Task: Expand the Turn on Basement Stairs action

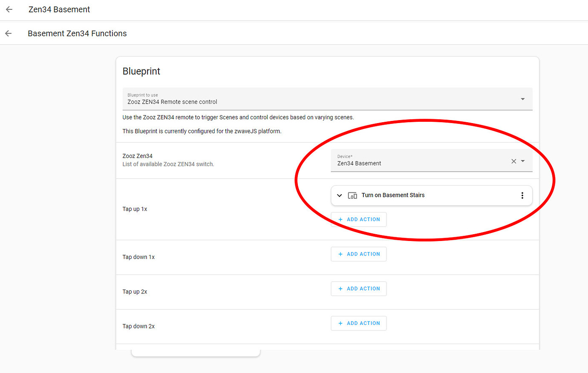Action: click(339, 195)
